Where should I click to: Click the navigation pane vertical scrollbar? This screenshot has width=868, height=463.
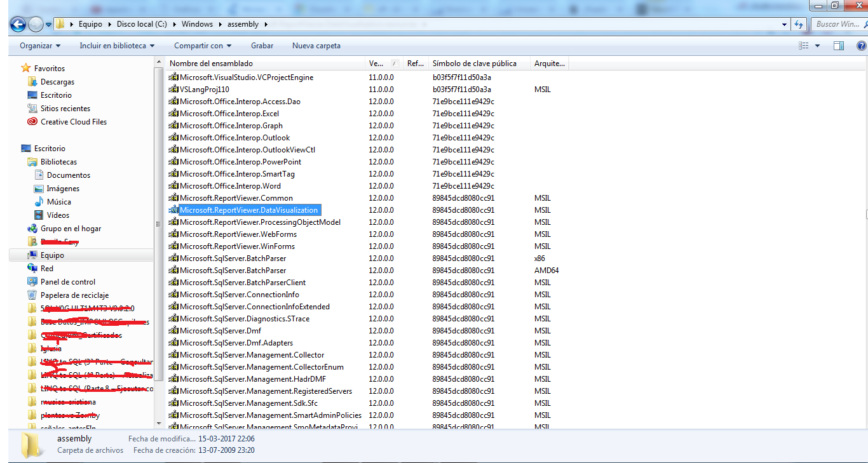159,224
